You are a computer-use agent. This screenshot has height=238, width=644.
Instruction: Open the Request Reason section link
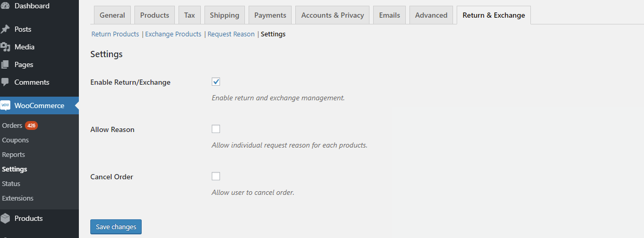tap(231, 34)
